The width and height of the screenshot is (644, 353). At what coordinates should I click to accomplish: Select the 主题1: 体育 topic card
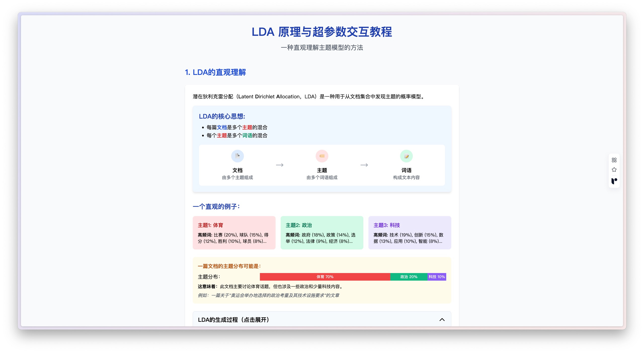(234, 233)
